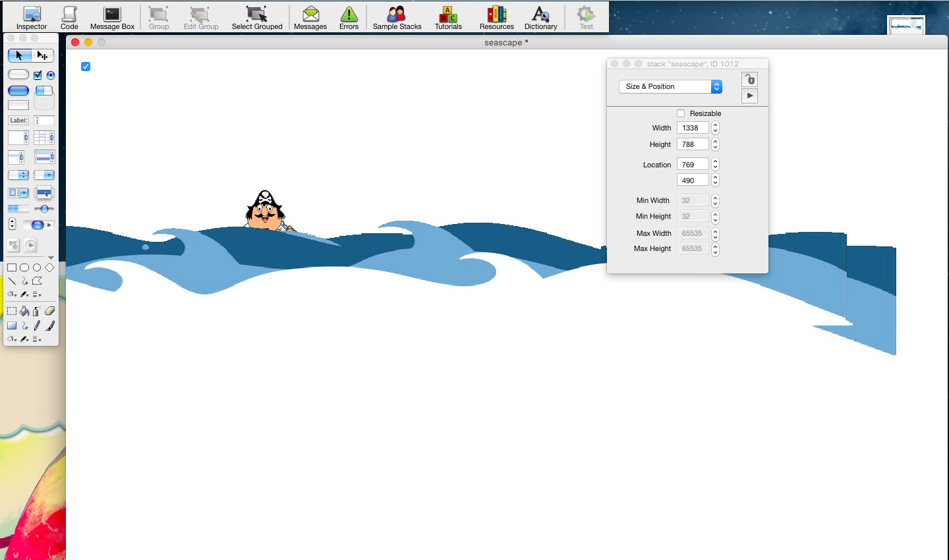Select the oval graphic tool

[37, 267]
